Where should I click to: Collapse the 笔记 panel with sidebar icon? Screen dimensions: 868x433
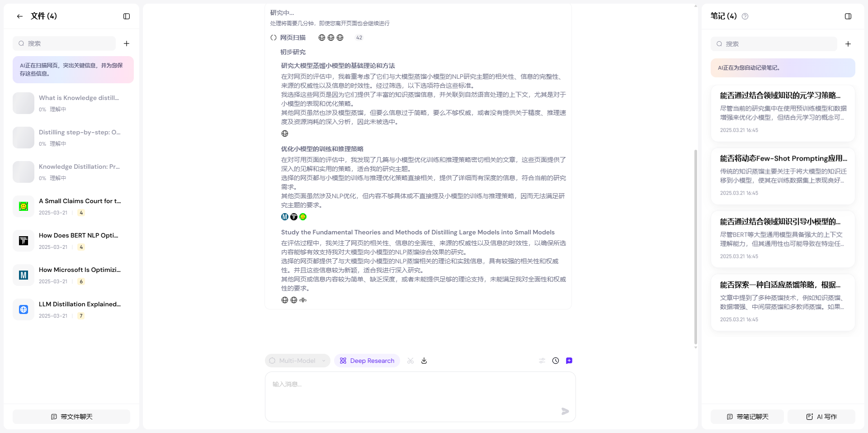[848, 16]
